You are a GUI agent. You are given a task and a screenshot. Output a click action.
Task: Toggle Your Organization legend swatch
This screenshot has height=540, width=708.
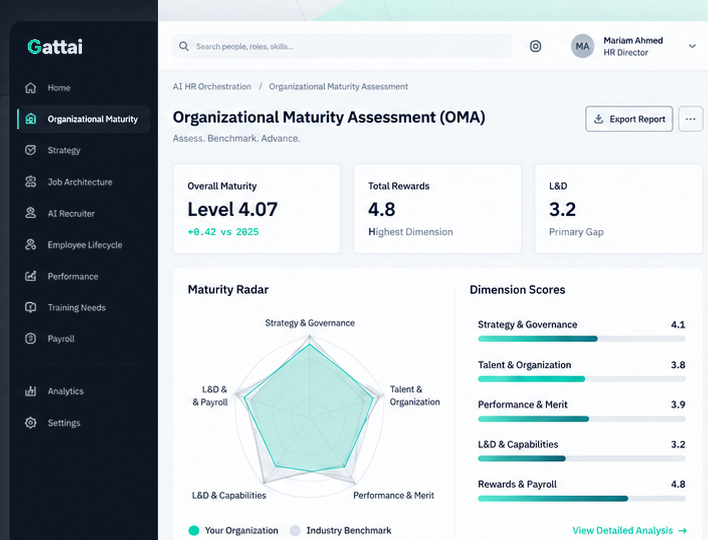pyautogui.click(x=194, y=531)
